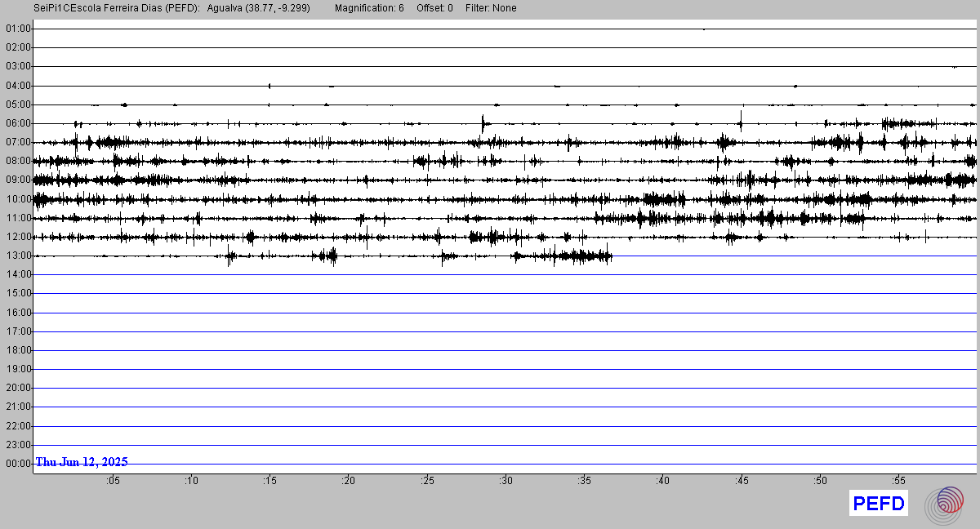Click the ':55' minute axis label
Image resolution: width=980 pixels, height=529 pixels.
tap(899, 481)
